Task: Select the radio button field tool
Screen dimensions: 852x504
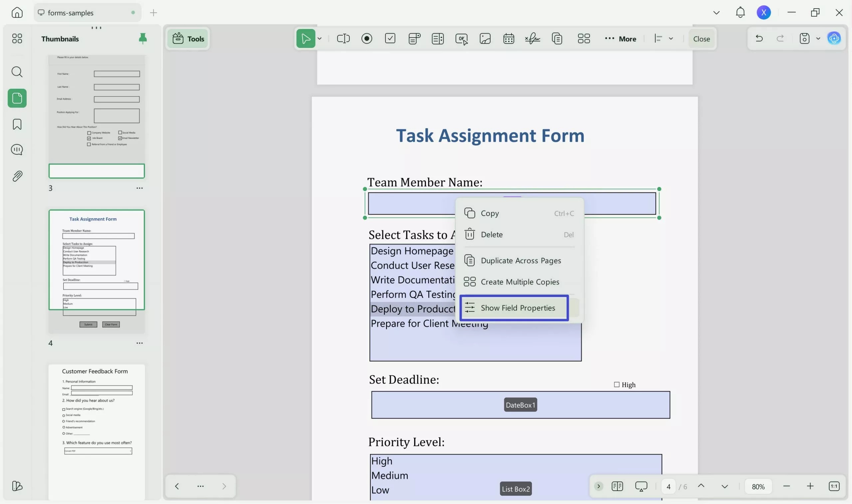Action: (x=366, y=39)
